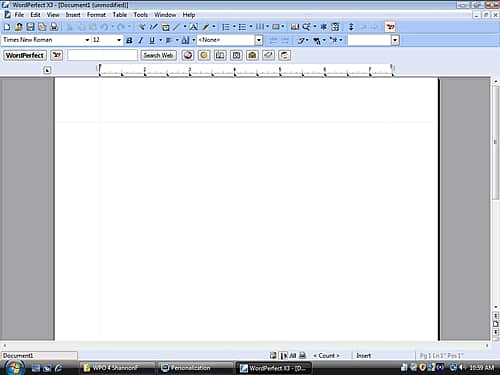Click the highlighter pen icon

(x=206, y=27)
